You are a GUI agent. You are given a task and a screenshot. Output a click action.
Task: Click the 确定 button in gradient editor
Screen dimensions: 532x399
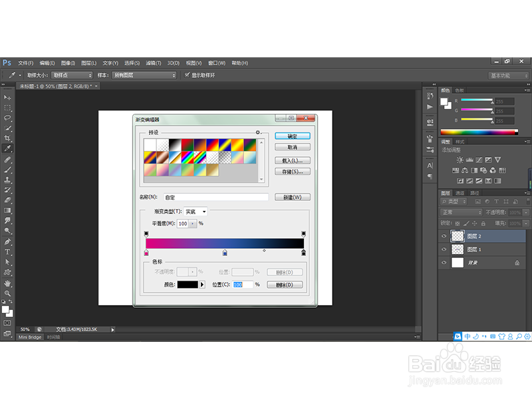click(x=293, y=136)
